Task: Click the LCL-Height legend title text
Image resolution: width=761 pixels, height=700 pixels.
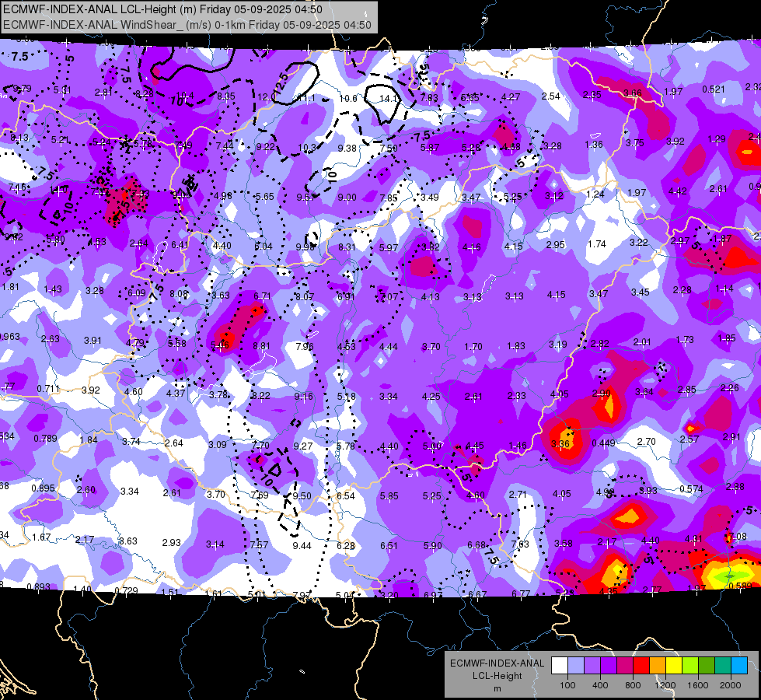Action: tap(497, 676)
